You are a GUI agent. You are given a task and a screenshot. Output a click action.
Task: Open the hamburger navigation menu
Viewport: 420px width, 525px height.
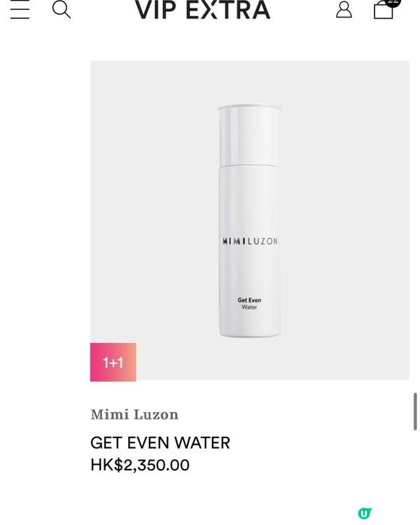tap(20, 9)
